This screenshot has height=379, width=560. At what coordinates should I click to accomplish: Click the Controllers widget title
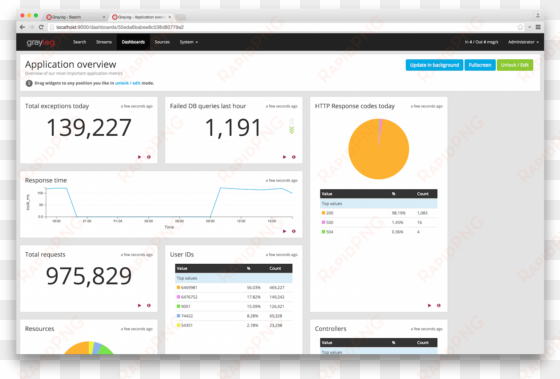click(330, 329)
